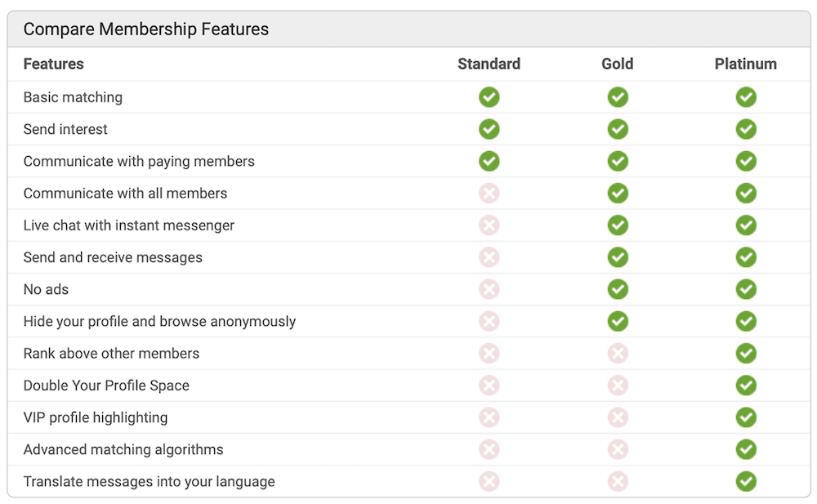Click the Features column header
Image resolution: width=817 pixels, height=504 pixels.
(54, 64)
